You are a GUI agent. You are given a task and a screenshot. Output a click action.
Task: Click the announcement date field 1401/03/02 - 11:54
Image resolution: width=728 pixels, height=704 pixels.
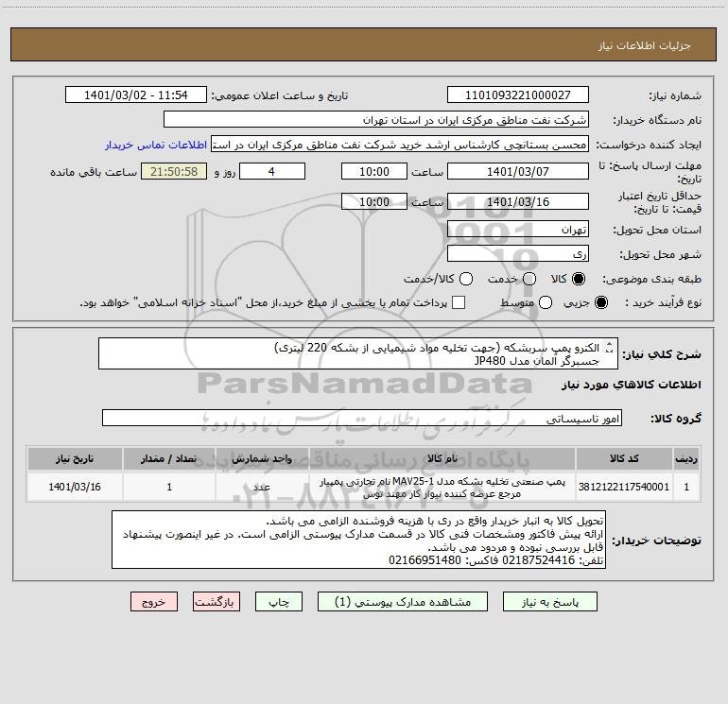tap(136, 95)
